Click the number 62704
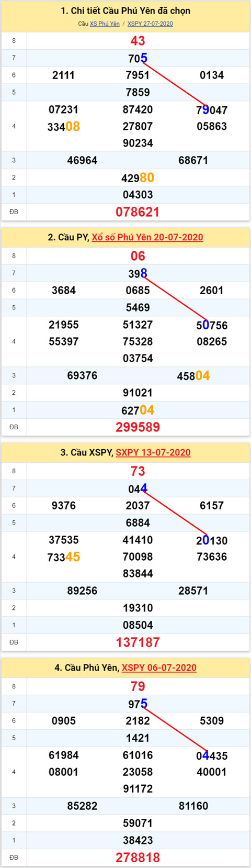Image resolution: width=251 pixels, height=868 pixels. [138, 410]
